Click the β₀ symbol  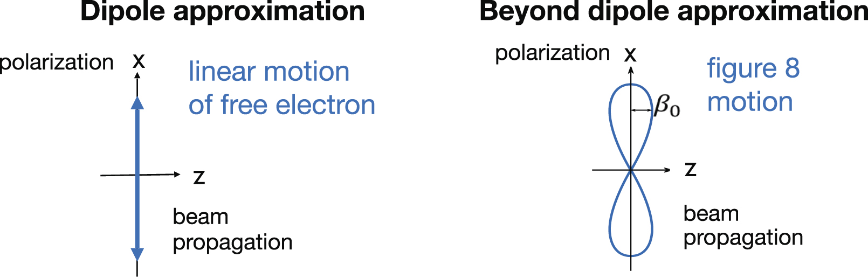point(667,106)
